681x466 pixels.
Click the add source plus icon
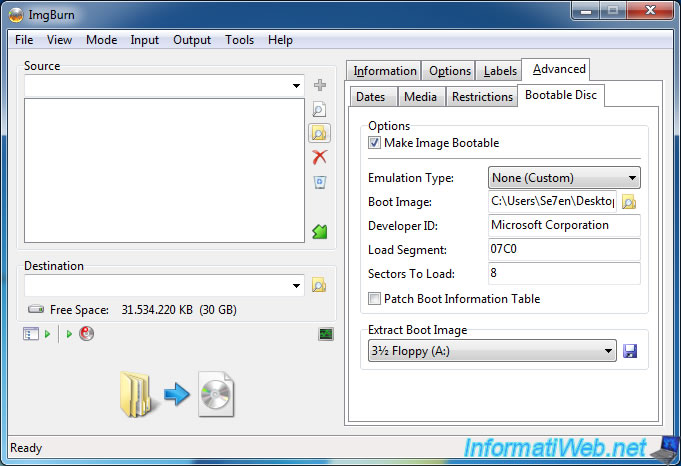pyautogui.click(x=320, y=86)
